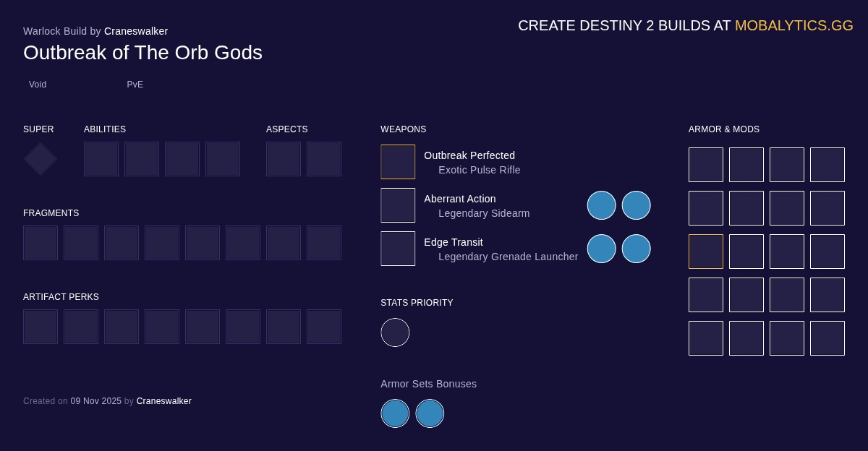Click the first Abilities slot icon
The height and width of the screenshot is (451, 868).
[101, 158]
